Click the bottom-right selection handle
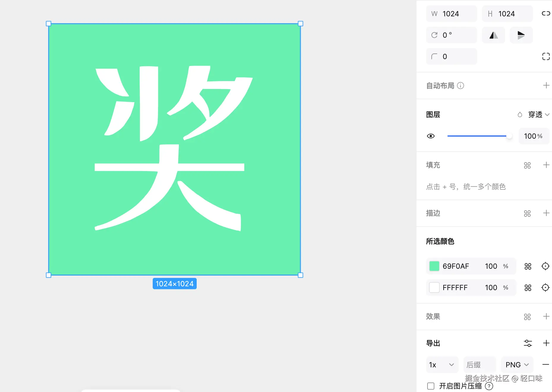The image size is (552, 392). pos(300,275)
